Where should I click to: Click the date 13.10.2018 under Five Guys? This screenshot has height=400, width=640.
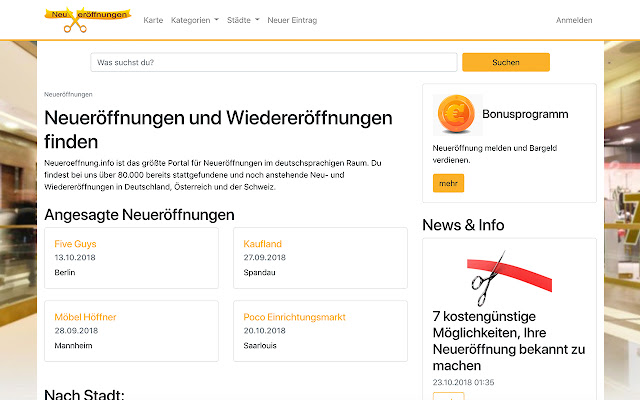pyautogui.click(x=75, y=258)
